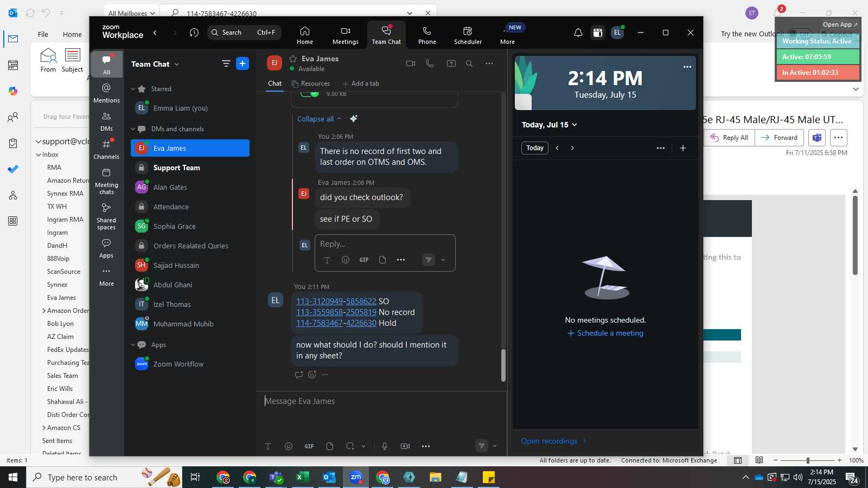868x488 pixels.
Task: Collapse the Inbox folder in Outlook
Action: (39, 155)
